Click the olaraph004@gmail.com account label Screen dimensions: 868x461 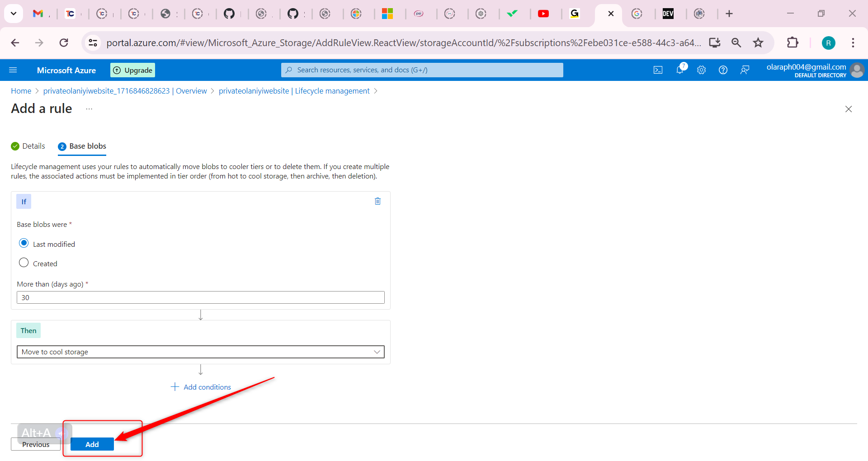pos(806,67)
